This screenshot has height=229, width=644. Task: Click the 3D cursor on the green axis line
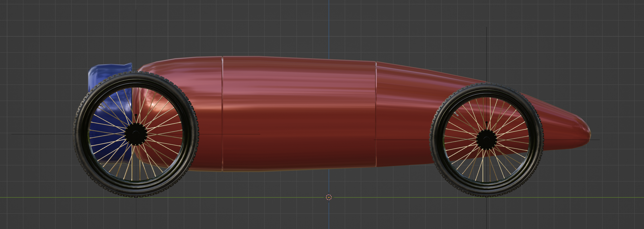pos(329,197)
